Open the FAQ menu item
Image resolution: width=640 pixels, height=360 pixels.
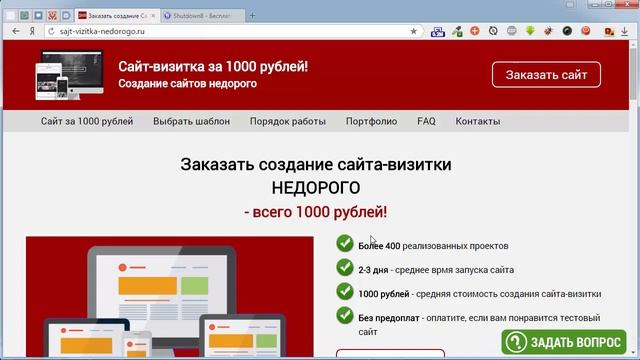tap(426, 121)
